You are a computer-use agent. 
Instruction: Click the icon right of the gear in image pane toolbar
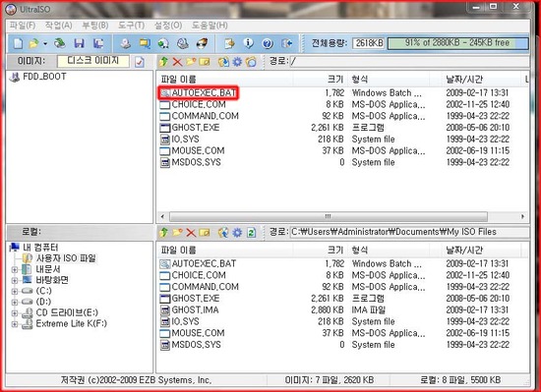(x=251, y=62)
